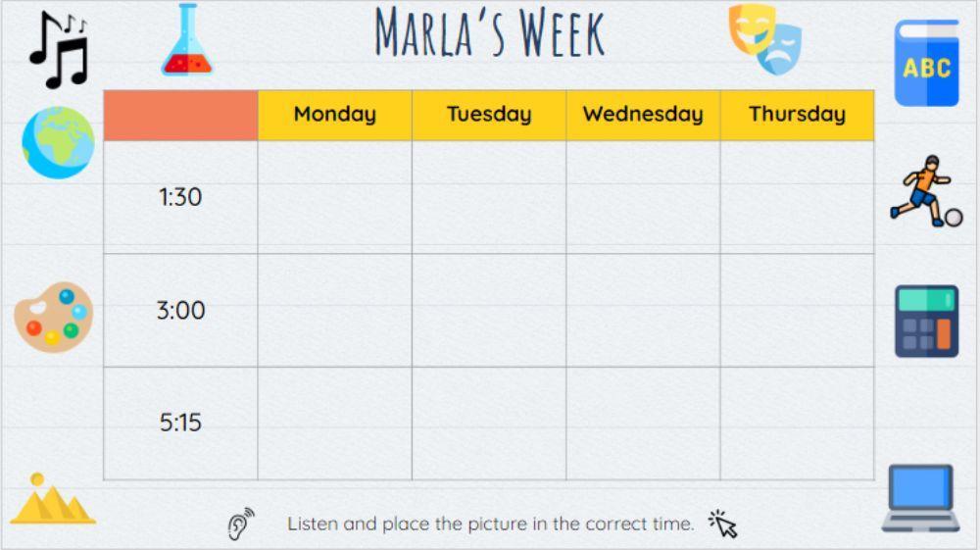The height and width of the screenshot is (550, 980).
Task: Click the orange corner header cell
Action: tap(180, 116)
